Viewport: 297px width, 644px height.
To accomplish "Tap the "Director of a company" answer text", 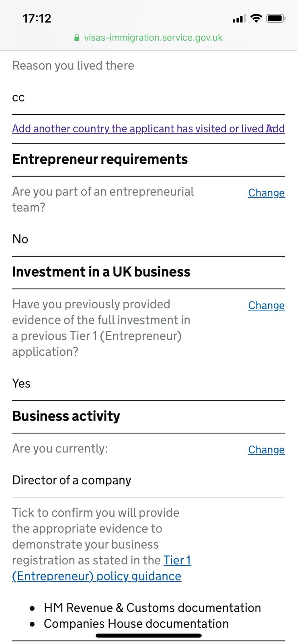I will click(x=72, y=480).
